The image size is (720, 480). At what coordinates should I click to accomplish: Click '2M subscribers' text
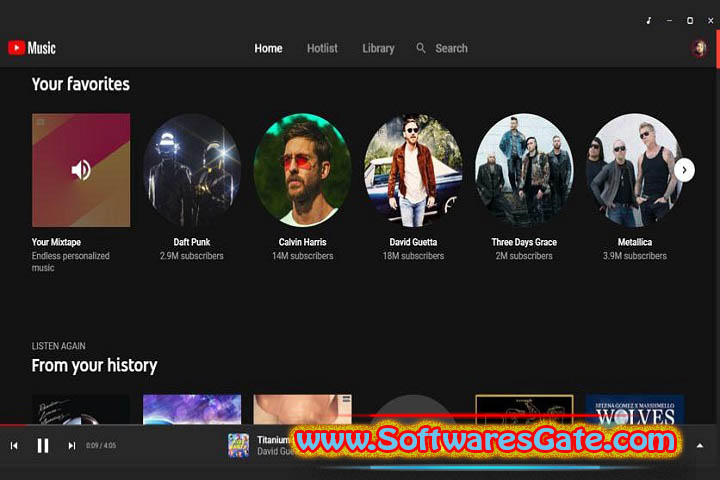524,256
